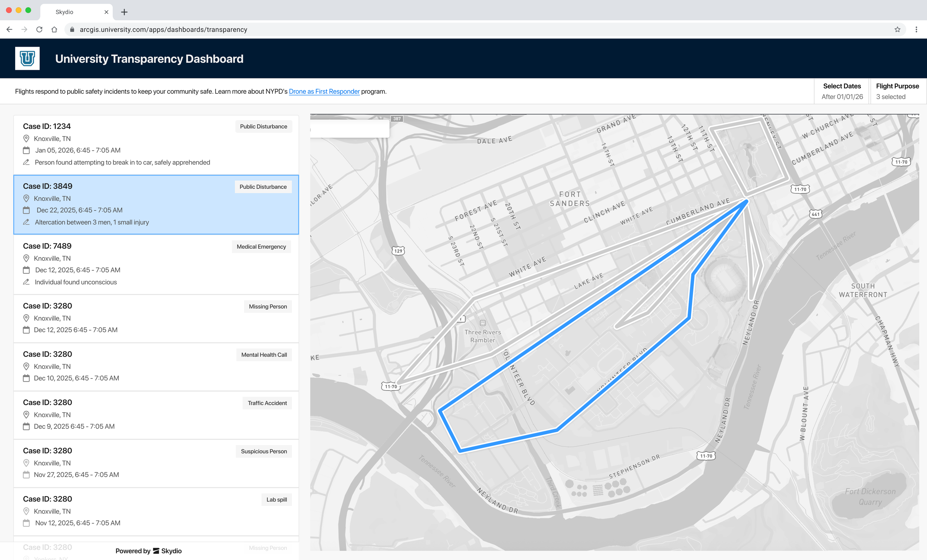The width and height of the screenshot is (927, 560).
Task: Switch to the Skydio browser tab
Action: pyautogui.click(x=65, y=12)
